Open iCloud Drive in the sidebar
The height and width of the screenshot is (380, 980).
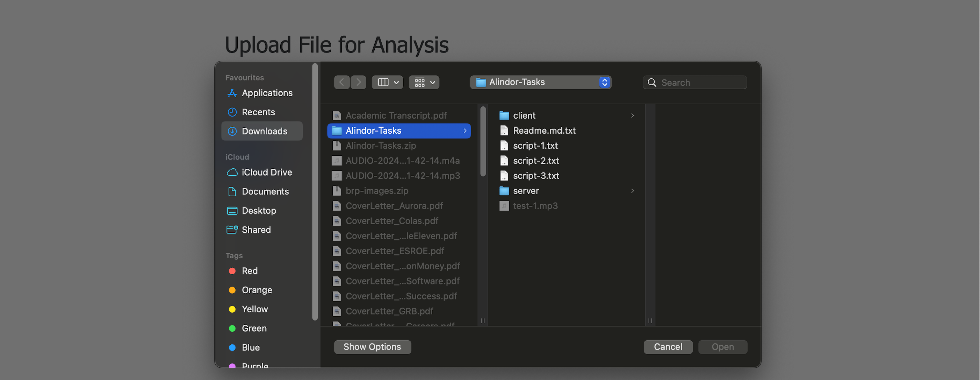pyautogui.click(x=266, y=173)
